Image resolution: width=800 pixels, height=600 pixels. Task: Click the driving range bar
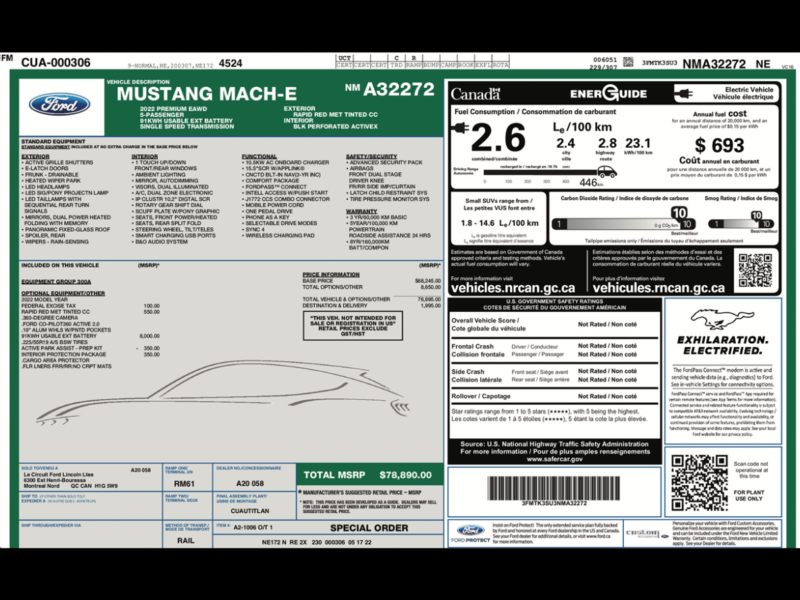tap(540, 172)
